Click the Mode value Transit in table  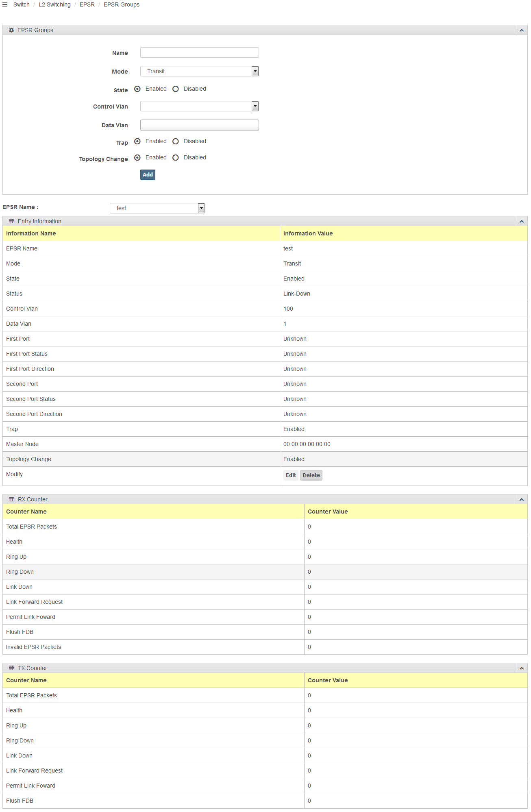(x=292, y=263)
